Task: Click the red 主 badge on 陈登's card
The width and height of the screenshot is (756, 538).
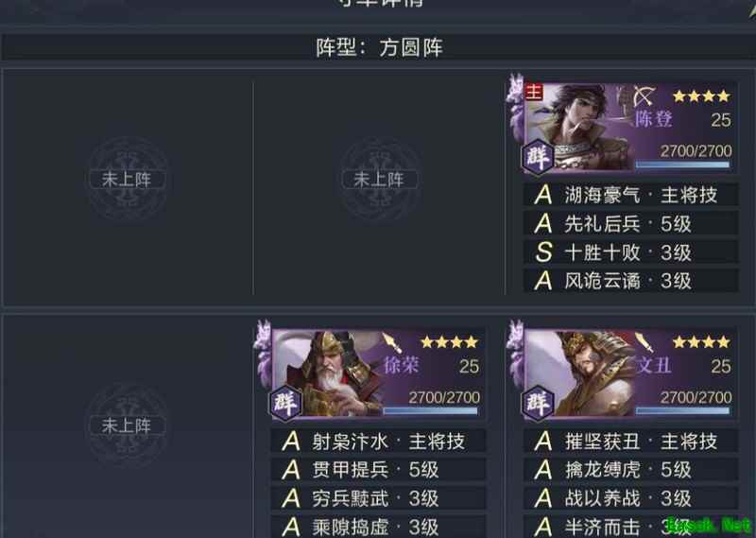Action: pos(534,91)
